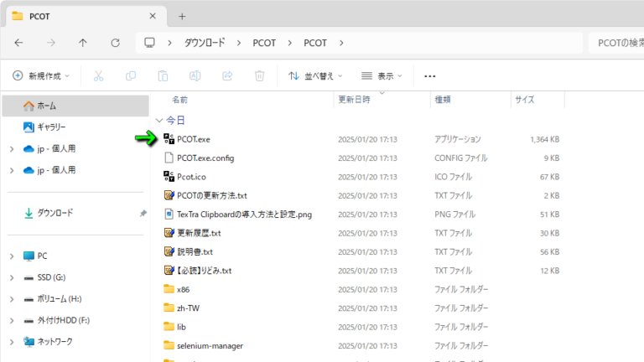
Task: Open a new tab with plus button
Action: coord(182,16)
